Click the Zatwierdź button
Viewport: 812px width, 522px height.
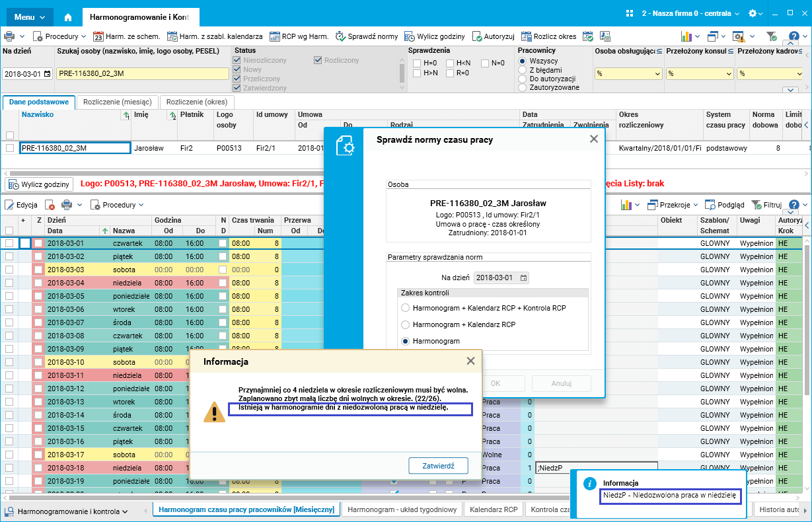(x=438, y=465)
